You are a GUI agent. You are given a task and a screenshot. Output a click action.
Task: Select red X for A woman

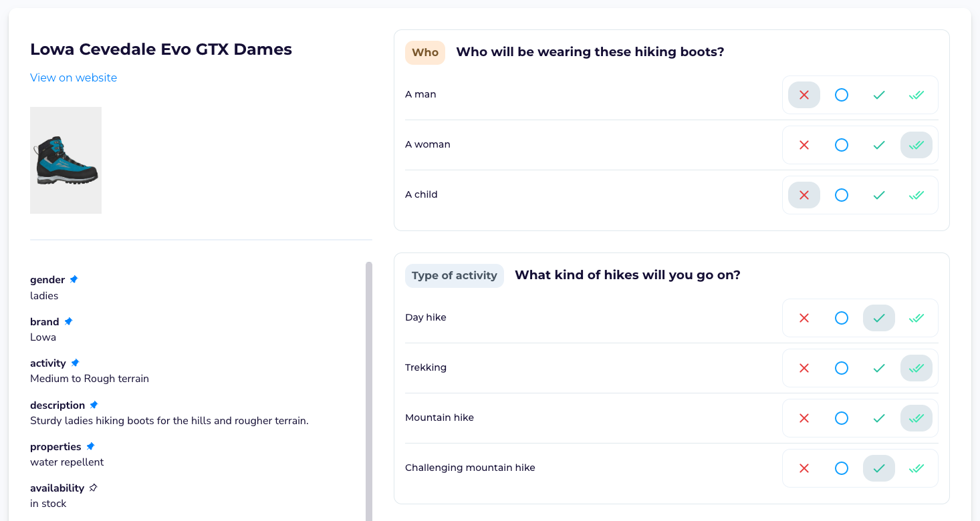click(x=804, y=145)
